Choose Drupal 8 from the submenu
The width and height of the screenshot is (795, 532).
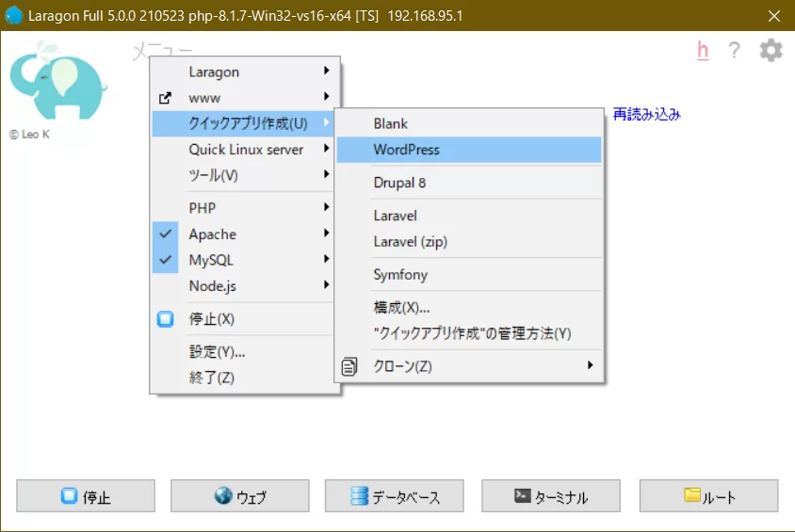click(x=469, y=183)
